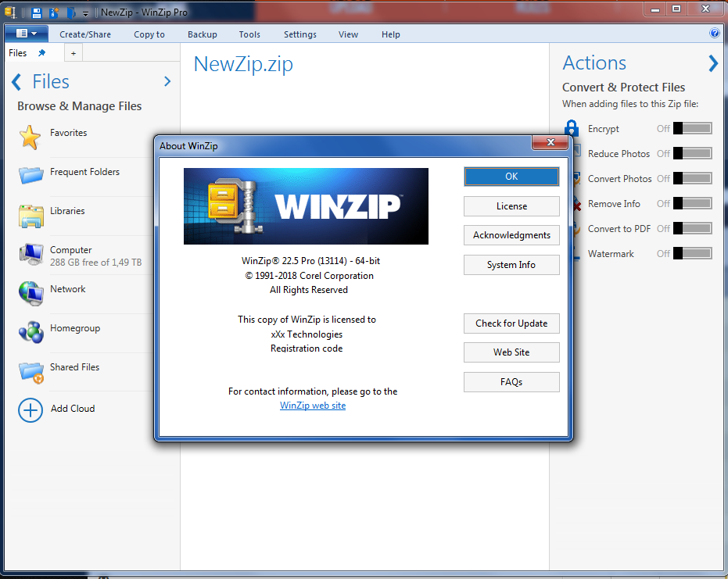The width and height of the screenshot is (728, 579).
Task: Click the WinZip app icon in title bar
Action: coord(10,13)
